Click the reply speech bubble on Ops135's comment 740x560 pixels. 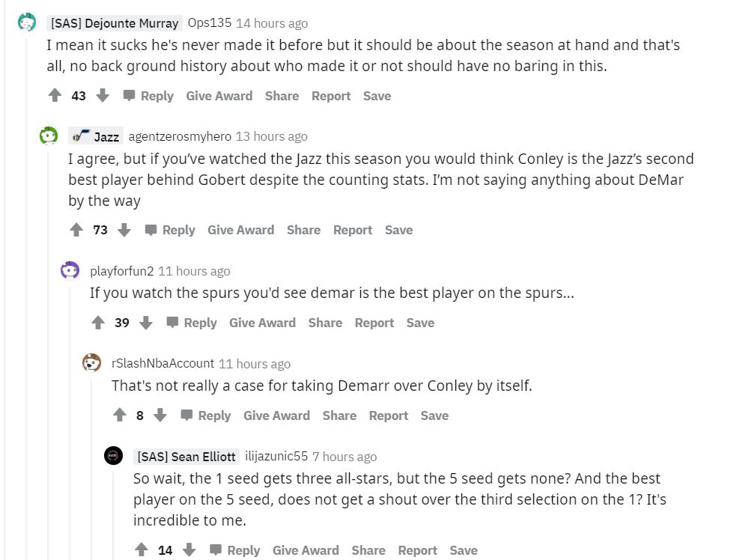(x=131, y=95)
